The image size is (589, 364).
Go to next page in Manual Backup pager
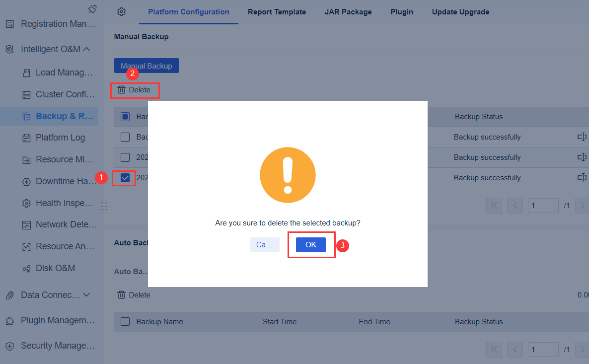click(583, 206)
